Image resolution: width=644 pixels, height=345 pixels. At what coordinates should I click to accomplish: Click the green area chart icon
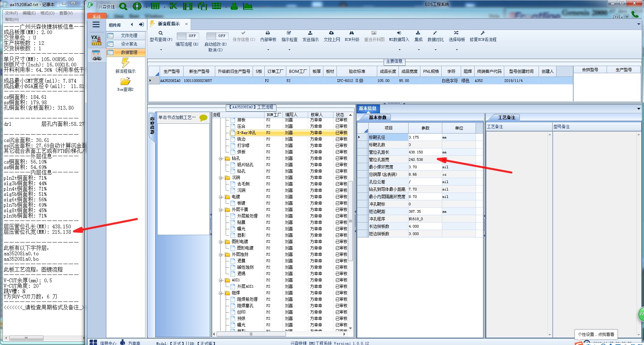click(248, 6)
